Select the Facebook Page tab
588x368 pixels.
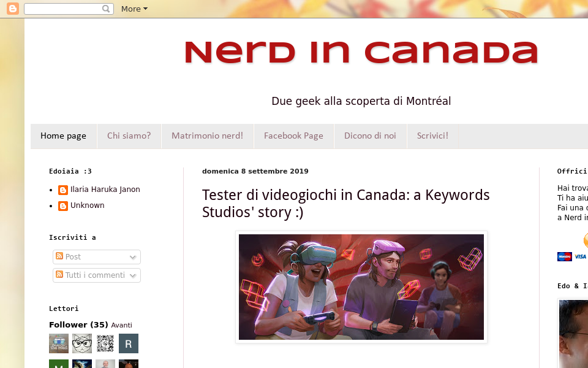293,136
